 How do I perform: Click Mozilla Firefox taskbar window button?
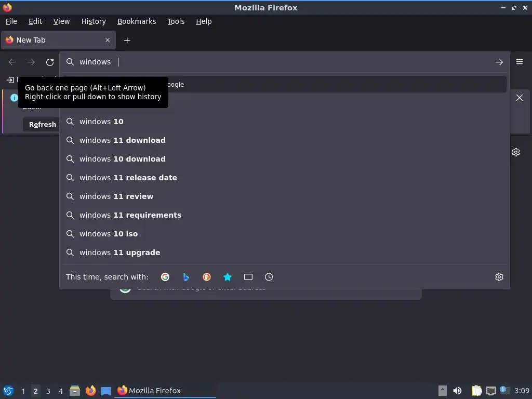click(166, 391)
